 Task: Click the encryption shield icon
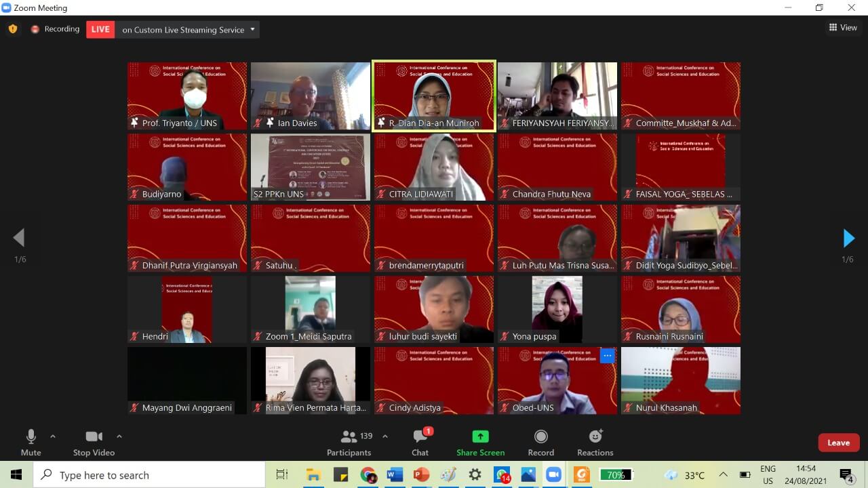point(13,29)
